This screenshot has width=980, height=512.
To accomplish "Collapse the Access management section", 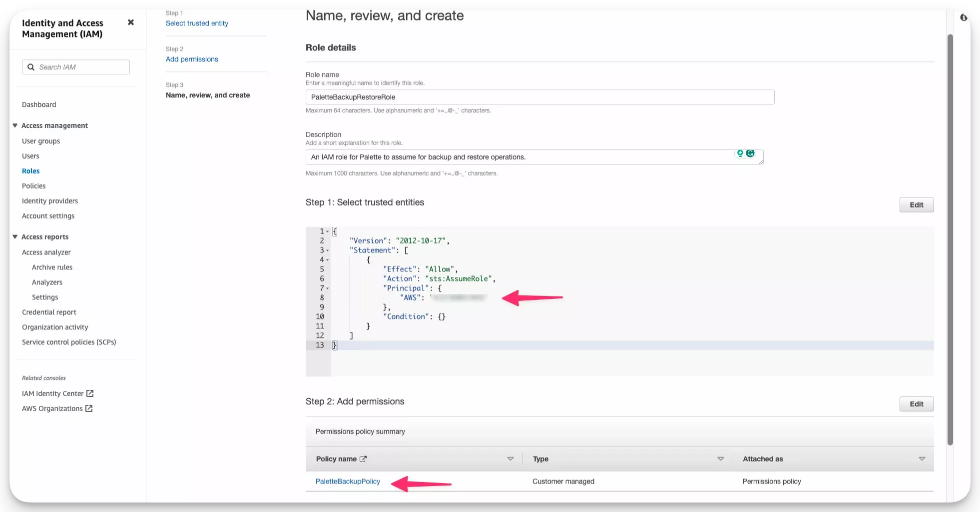I will 14,125.
